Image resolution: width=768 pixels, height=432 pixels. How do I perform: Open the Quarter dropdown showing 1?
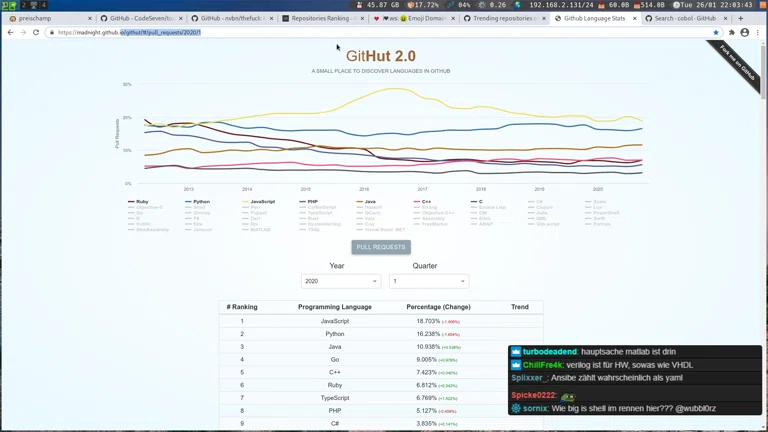428,281
